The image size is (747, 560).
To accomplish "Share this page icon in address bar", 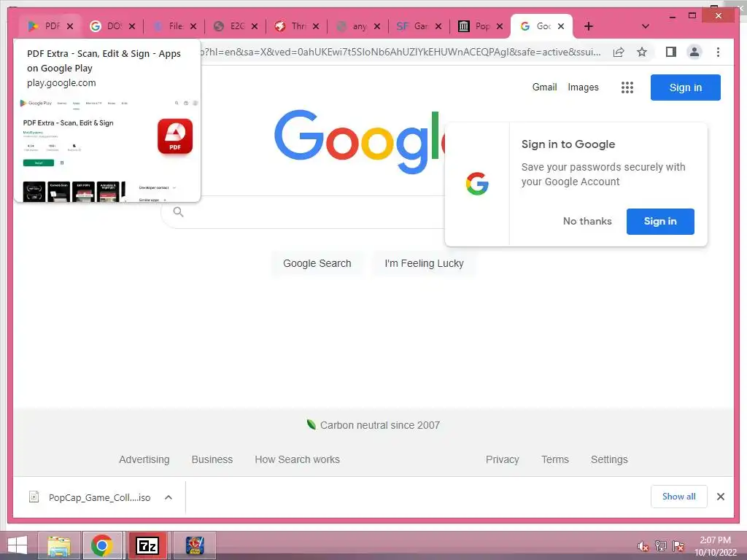I will [619, 52].
